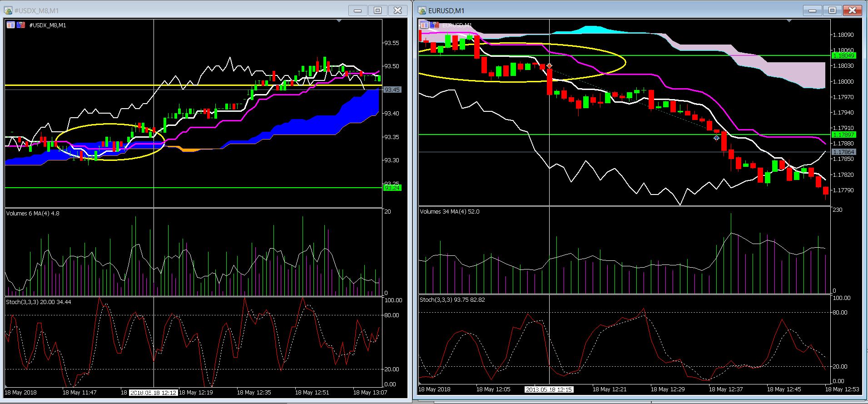The image size is (868, 404).
Task: Open system menu from #USDX_M8 window icon
Action: coord(8,10)
